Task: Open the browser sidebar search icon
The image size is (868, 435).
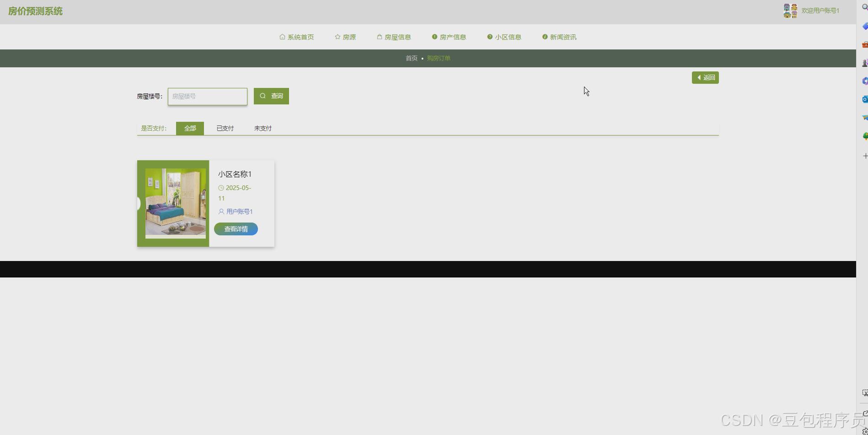Action: click(865, 7)
